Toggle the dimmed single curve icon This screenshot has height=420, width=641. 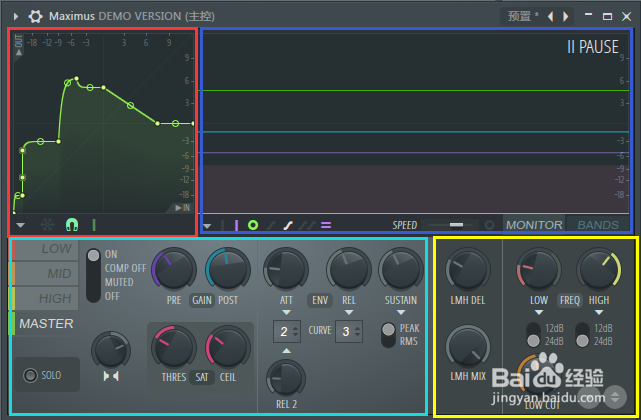coord(271,225)
